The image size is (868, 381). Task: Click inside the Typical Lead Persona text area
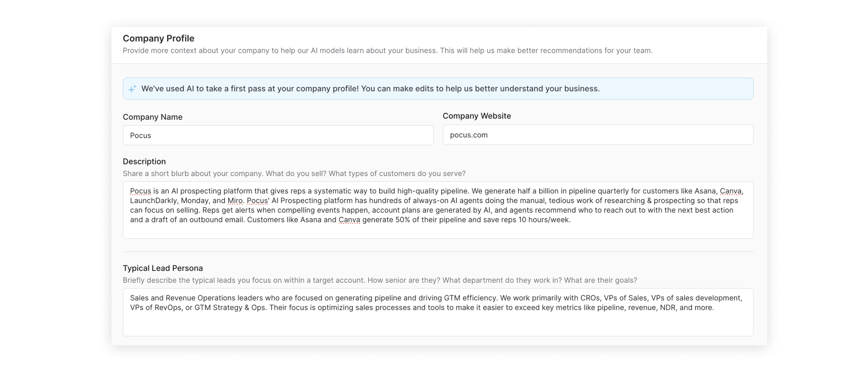438,312
